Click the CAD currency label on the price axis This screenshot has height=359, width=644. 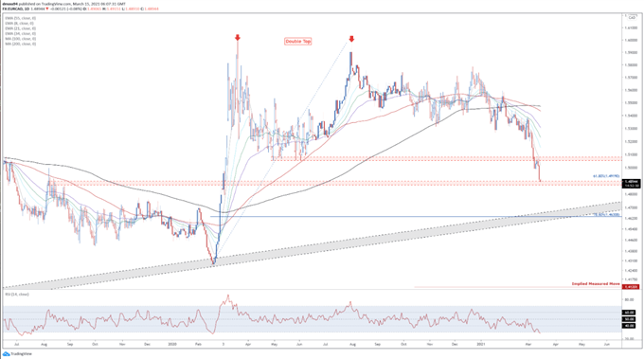coord(632,18)
